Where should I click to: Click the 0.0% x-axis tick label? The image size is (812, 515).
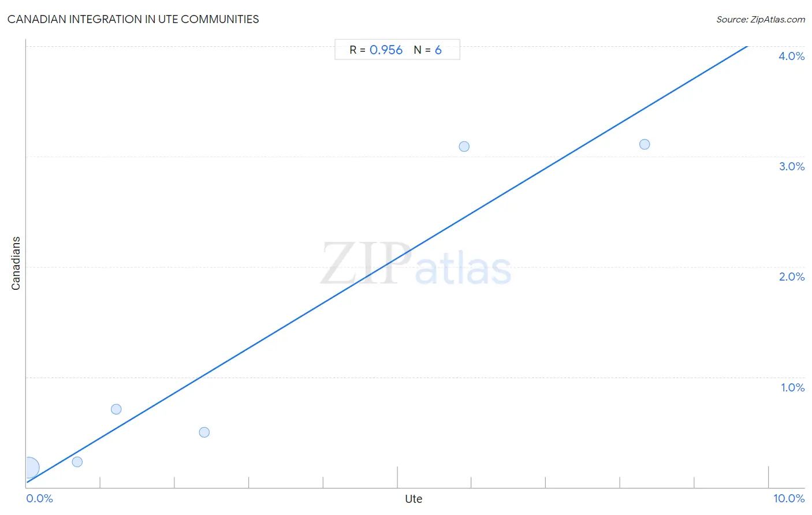tap(39, 498)
